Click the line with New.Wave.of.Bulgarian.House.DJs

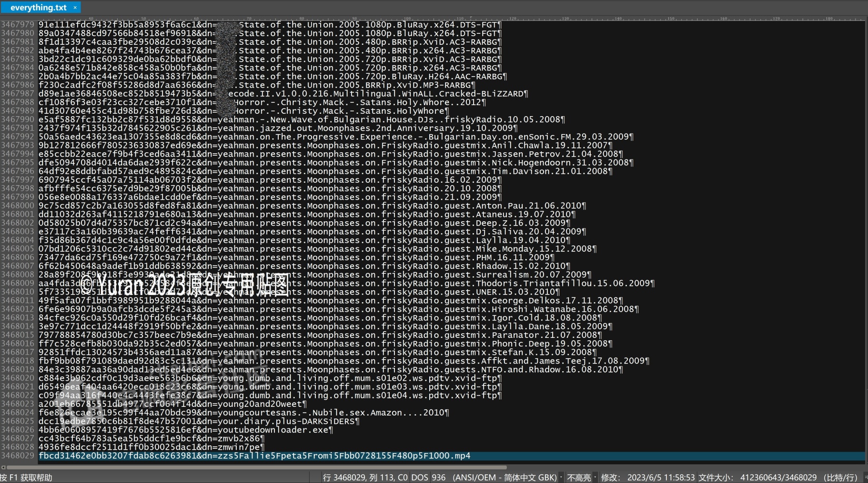coord(302,120)
